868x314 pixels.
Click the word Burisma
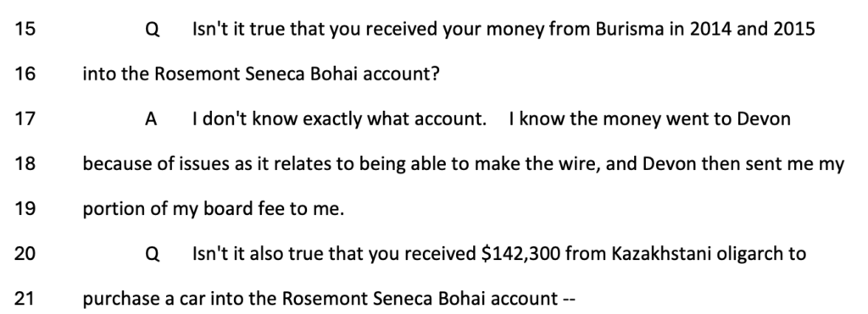630,29
